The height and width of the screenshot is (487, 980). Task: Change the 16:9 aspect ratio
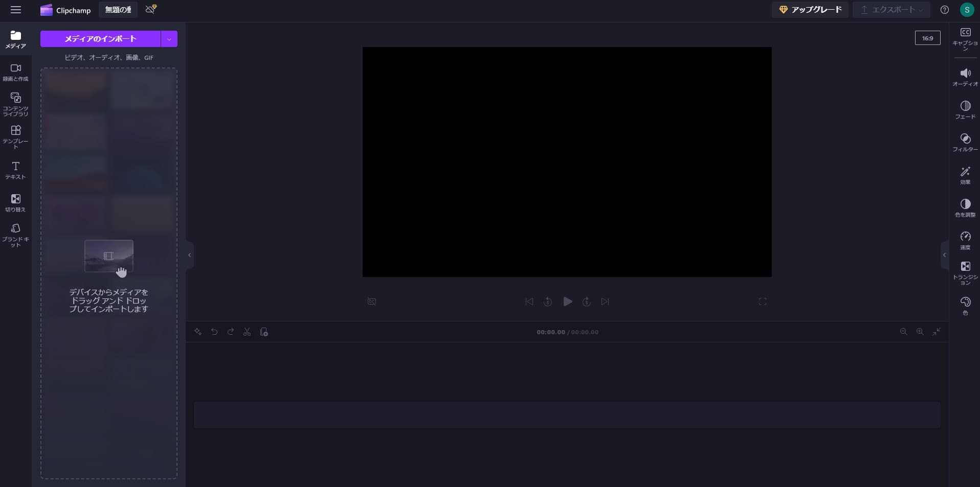tap(927, 38)
